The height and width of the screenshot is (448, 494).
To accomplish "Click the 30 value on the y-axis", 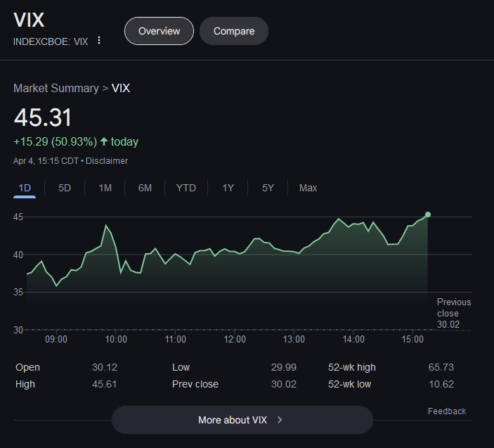I will tap(18, 330).
